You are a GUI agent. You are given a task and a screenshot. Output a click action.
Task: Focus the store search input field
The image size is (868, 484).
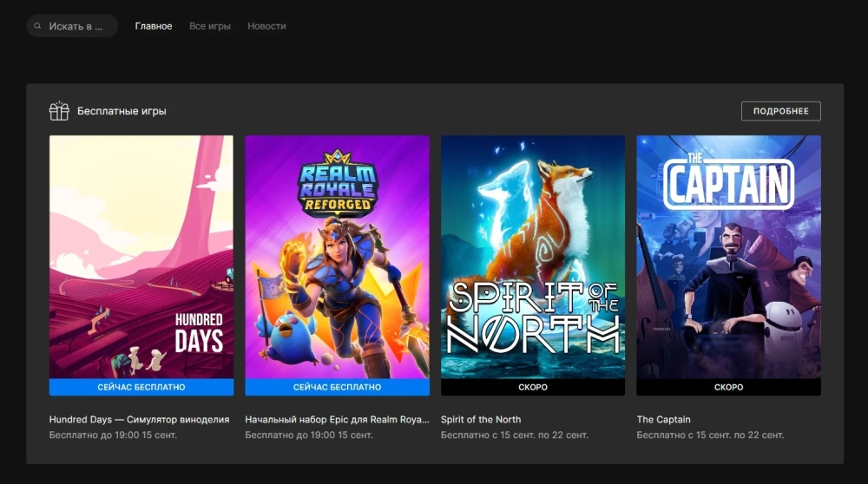pos(76,26)
